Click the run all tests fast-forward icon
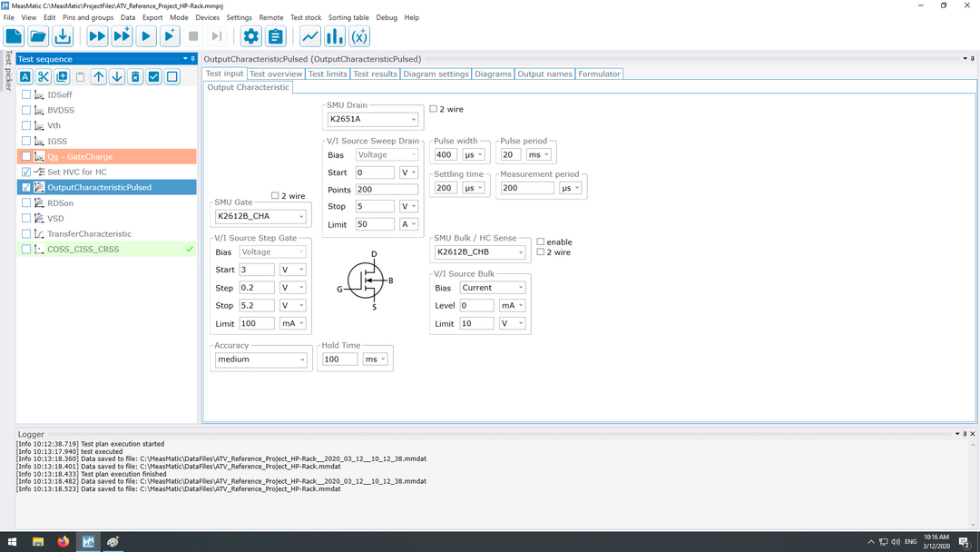The image size is (980, 552). click(x=97, y=36)
